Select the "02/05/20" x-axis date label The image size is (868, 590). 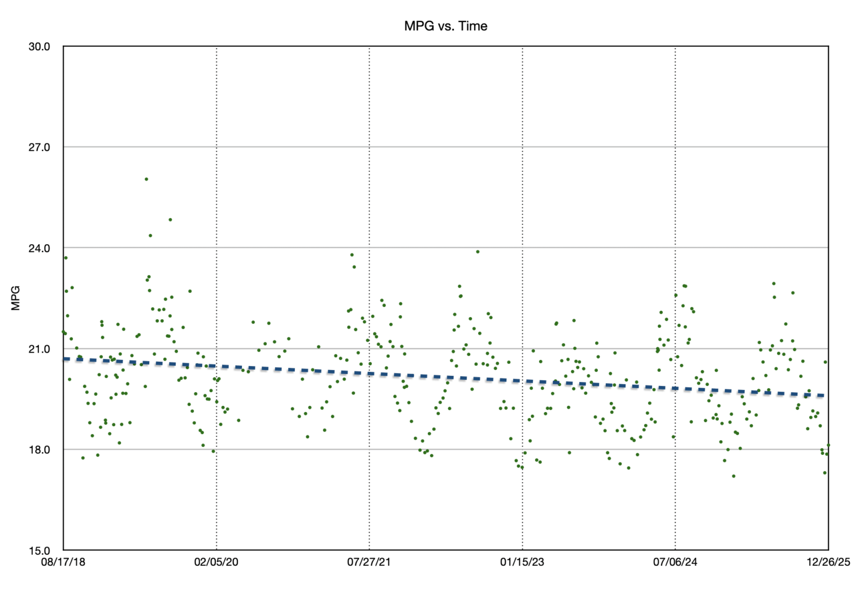coord(217,562)
